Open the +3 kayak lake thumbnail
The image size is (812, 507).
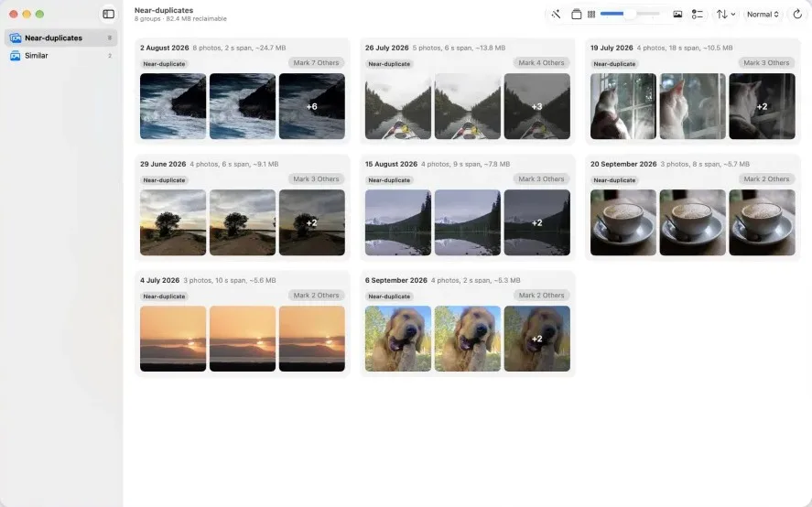pyautogui.click(x=537, y=106)
